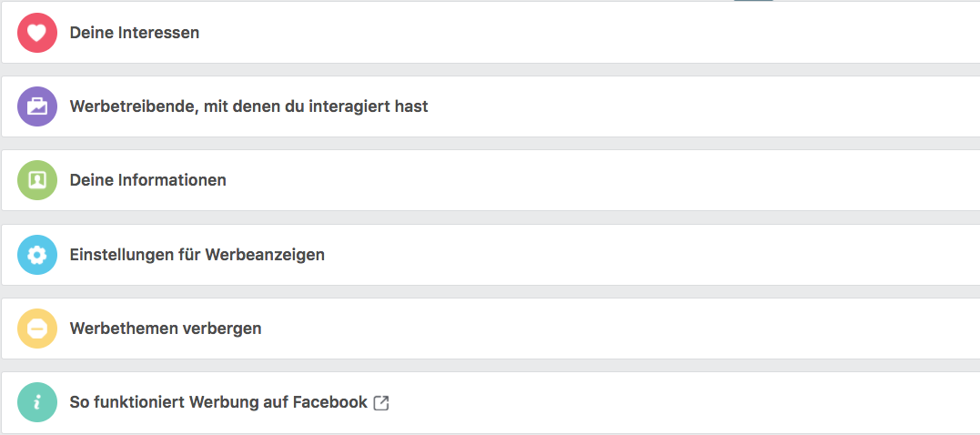Click empty right area of Deine Interessen row
The width and height of the screenshot is (980, 435).
click(773, 33)
